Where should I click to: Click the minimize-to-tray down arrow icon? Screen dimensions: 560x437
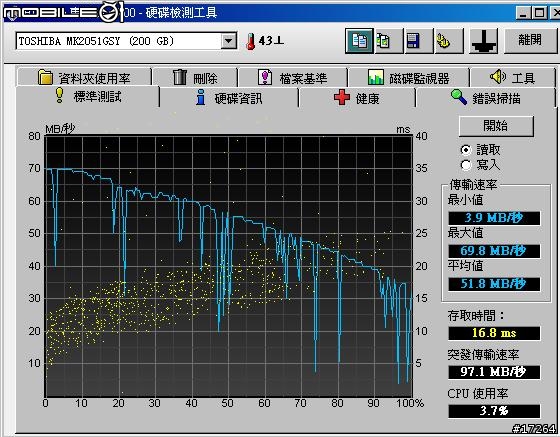pyautogui.click(x=484, y=41)
